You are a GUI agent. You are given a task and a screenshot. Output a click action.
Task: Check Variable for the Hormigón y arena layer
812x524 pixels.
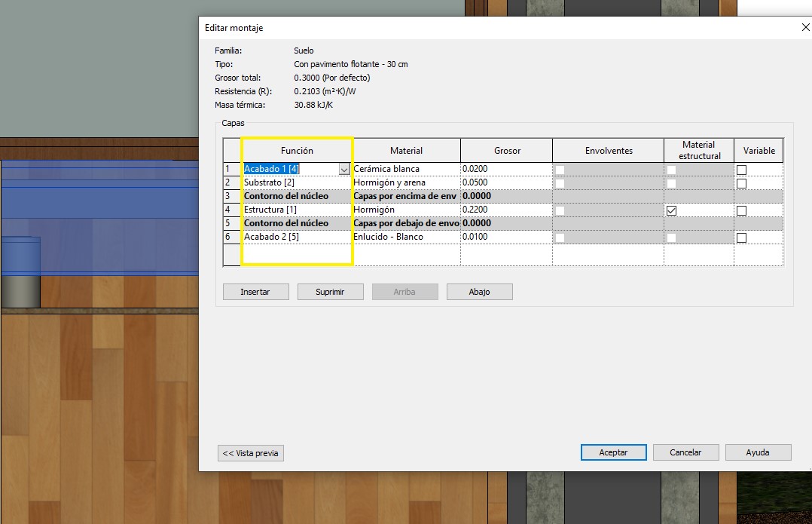tap(741, 183)
